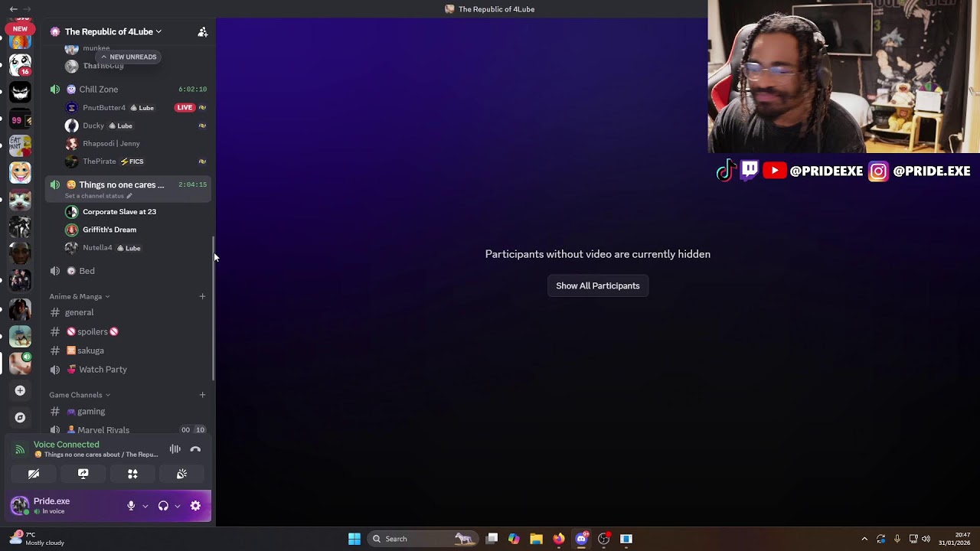Show hidden system tray icons
Viewport: 980px width, 551px height.
pyautogui.click(x=864, y=539)
